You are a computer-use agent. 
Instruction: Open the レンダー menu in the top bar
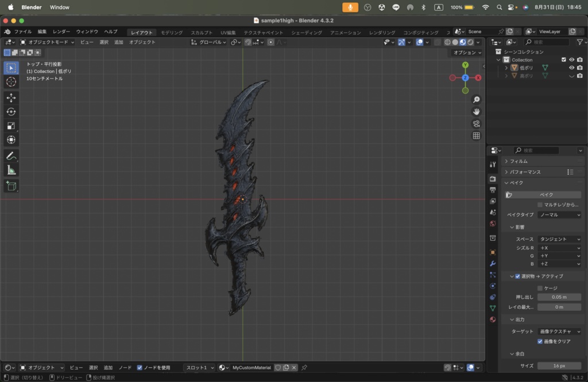click(61, 32)
